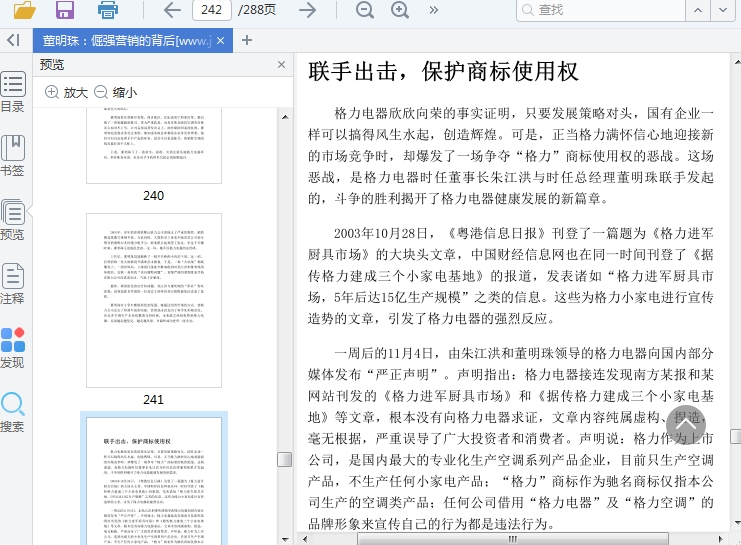This screenshot has width=741, height=545.
Task: Click document vertical scrollbar down arrow
Action: (737, 523)
